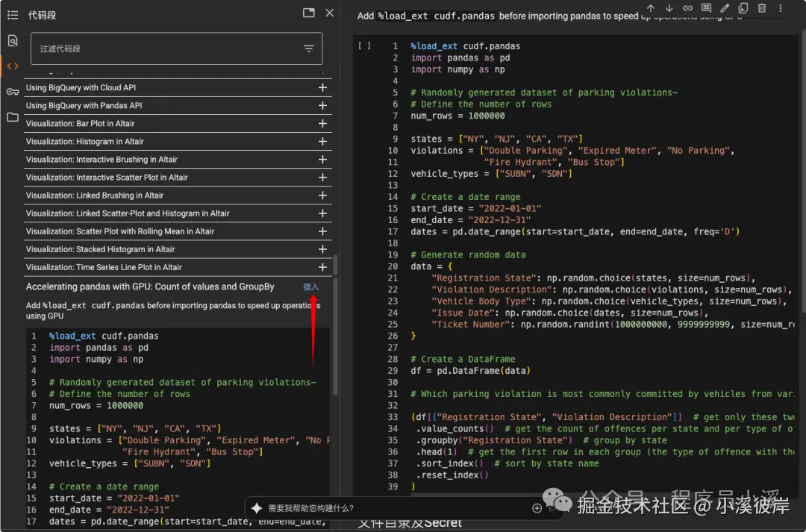Select the Visualization: Histogram in Altair title text

(85, 141)
